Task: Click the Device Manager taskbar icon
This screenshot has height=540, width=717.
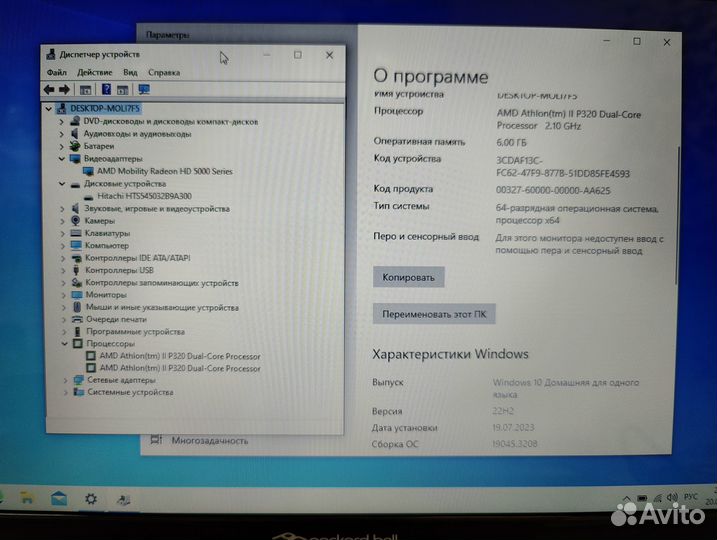Action: pos(123,499)
